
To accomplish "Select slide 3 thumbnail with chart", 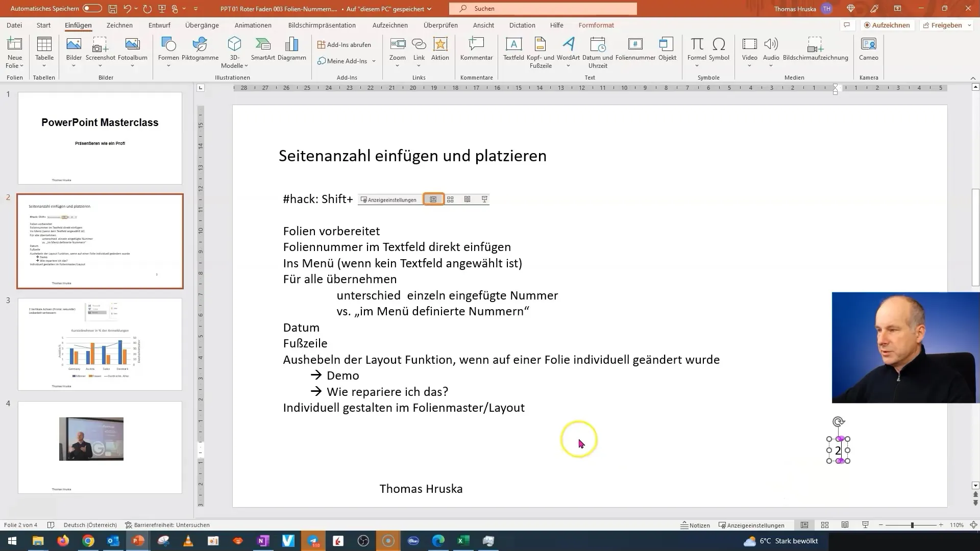I will point(100,344).
